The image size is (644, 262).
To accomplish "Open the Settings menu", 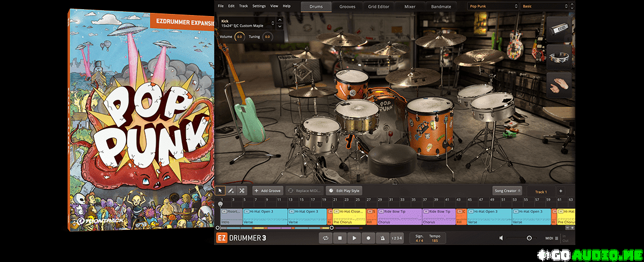I will click(x=259, y=6).
